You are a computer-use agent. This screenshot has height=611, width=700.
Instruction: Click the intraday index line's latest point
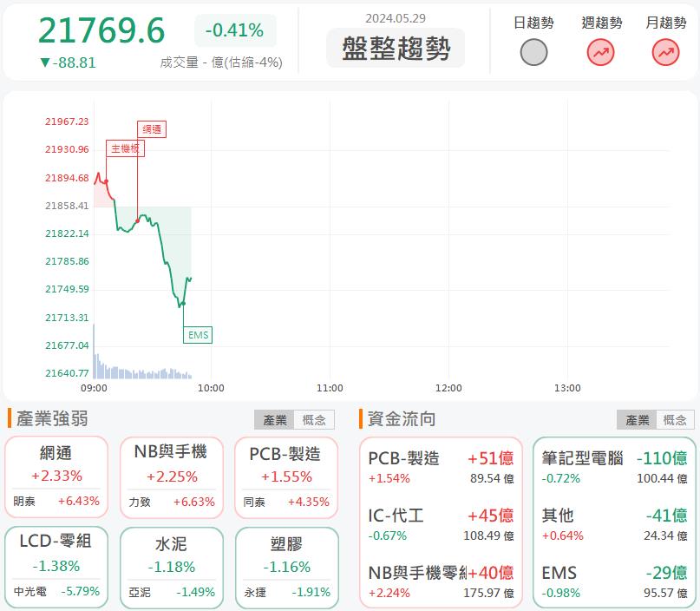(x=191, y=279)
